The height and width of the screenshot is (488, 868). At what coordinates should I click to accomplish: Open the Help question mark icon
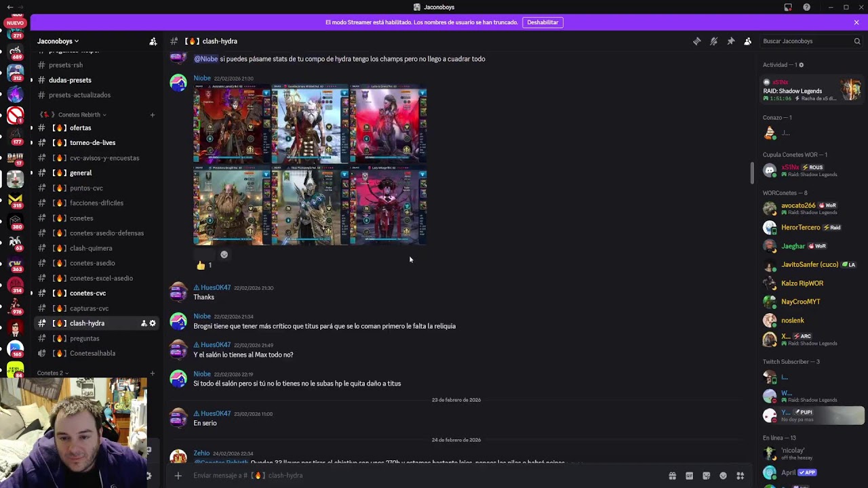[806, 7]
